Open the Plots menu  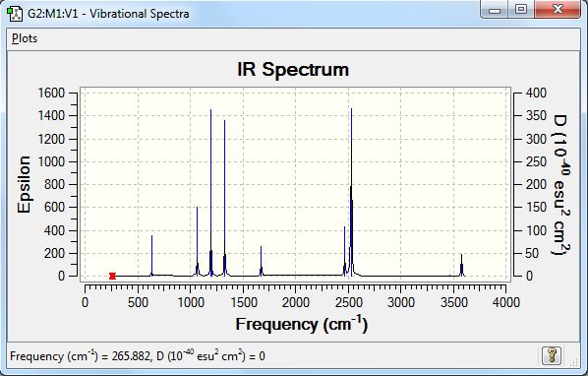coord(25,38)
